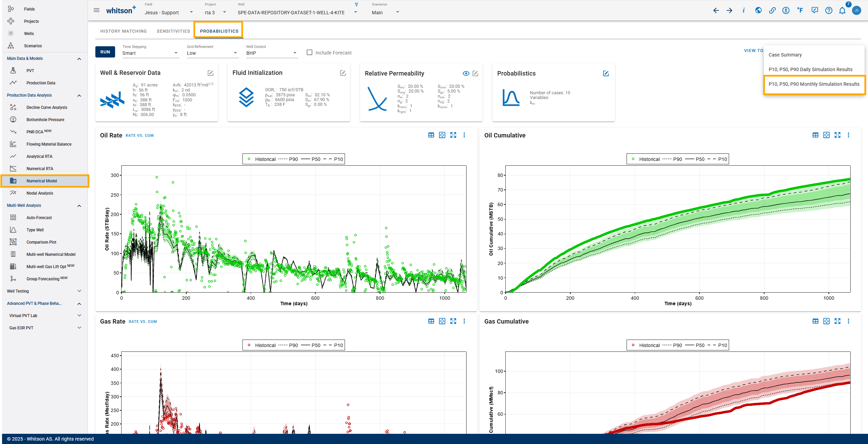Switch Gas Rate to RATE VS. CUM
Viewport: 868px width, 444px height.
(143, 322)
